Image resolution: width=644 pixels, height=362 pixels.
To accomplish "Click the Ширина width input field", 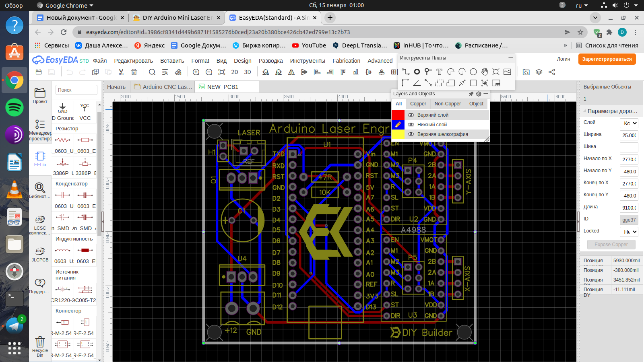I will click(629, 135).
